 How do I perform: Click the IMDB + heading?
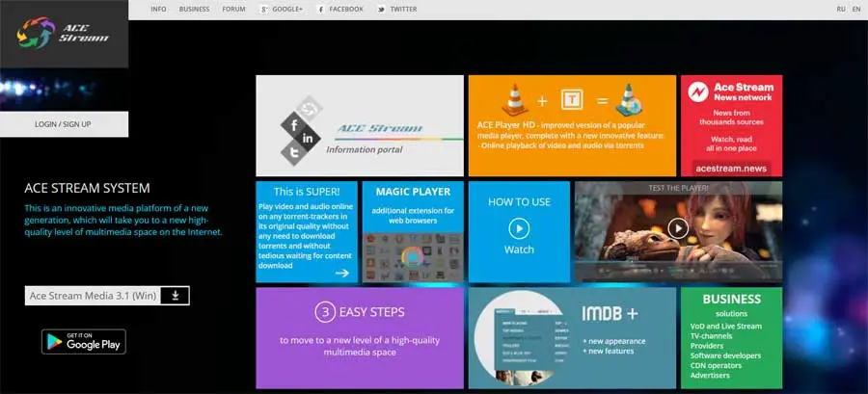click(x=610, y=314)
